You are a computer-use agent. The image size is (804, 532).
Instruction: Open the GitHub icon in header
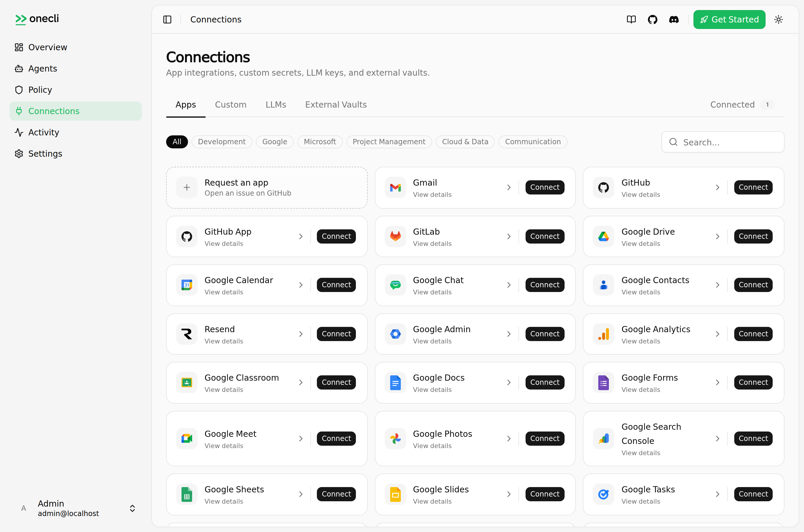coord(652,19)
